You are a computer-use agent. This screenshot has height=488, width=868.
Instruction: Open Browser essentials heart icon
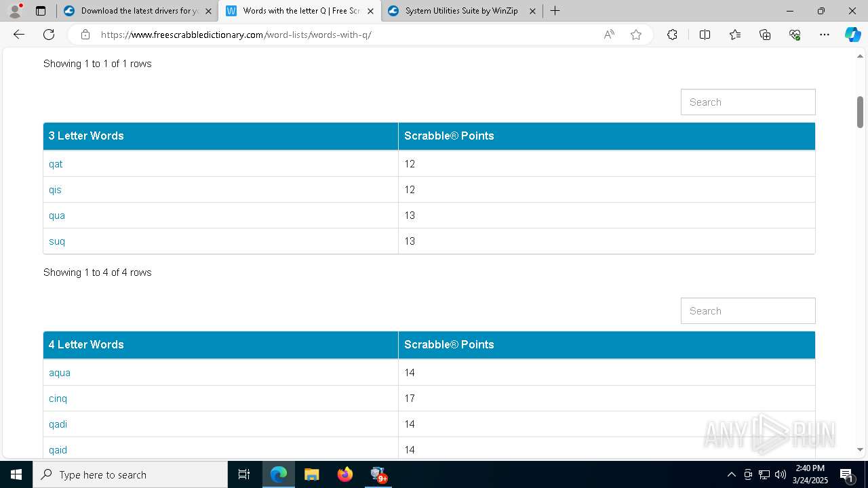[x=795, y=35]
